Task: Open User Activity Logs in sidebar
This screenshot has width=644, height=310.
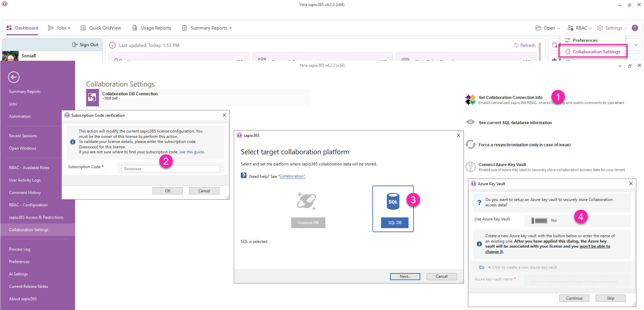Action: click(25, 180)
